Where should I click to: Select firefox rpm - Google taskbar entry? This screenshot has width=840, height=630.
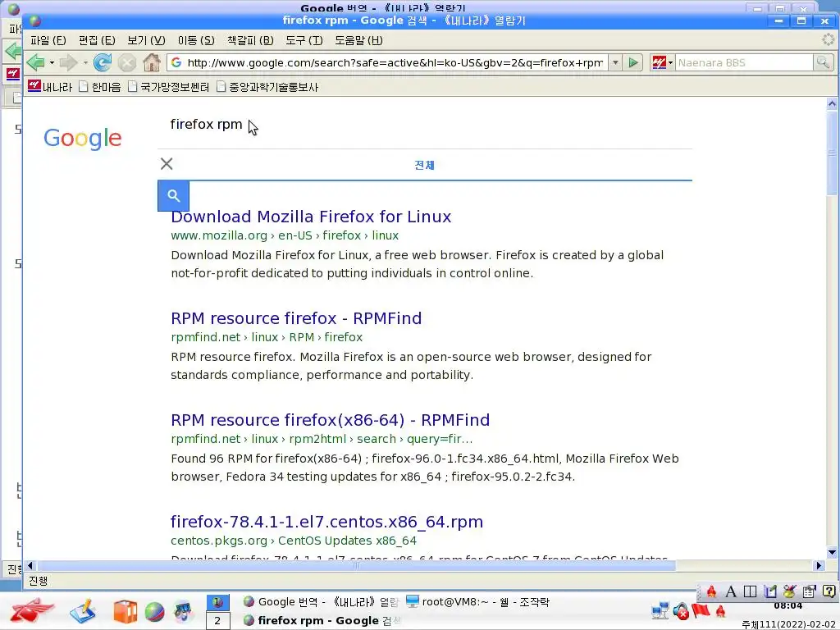321,620
